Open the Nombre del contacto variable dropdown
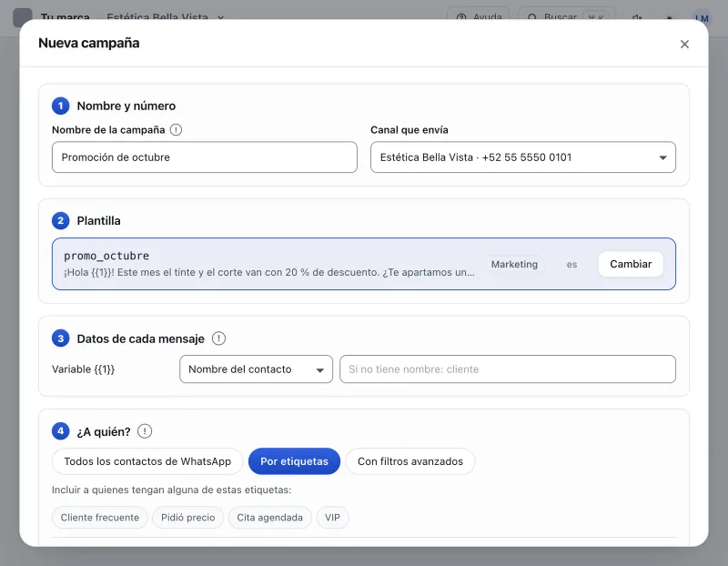This screenshot has width=728, height=566. pyautogui.click(x=256, y=369)
